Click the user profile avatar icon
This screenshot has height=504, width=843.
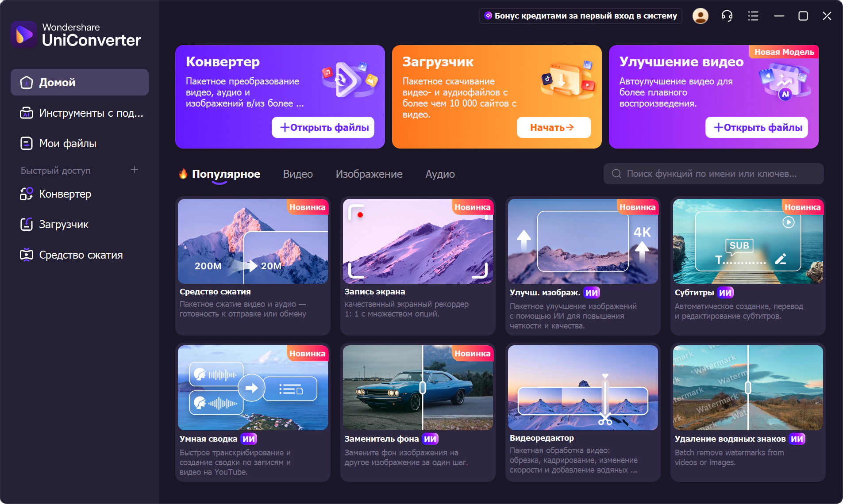(x=700, y=16)
